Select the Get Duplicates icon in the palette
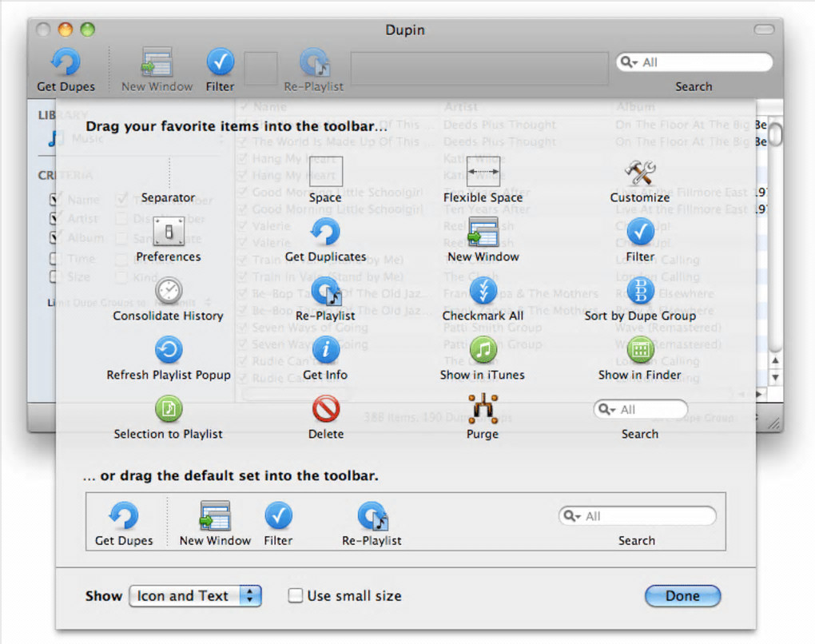The image size is (815, 644). 325,232
